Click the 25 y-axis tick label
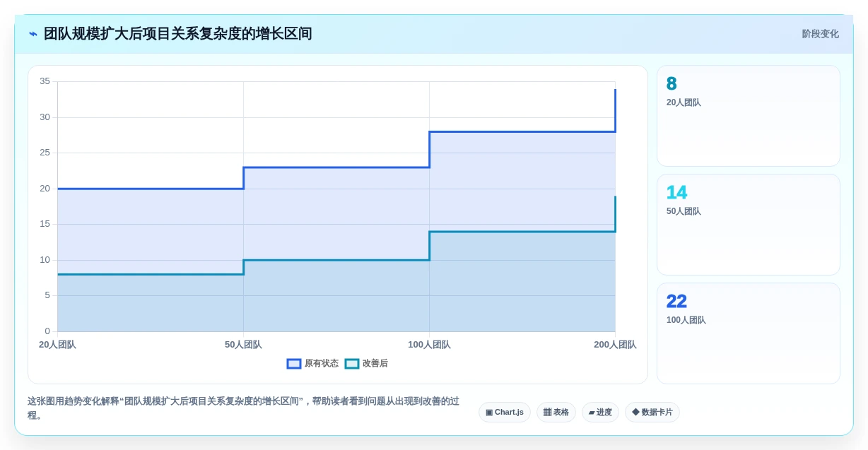868x450 pixels. pyautogui.click(x=45, y=153)
